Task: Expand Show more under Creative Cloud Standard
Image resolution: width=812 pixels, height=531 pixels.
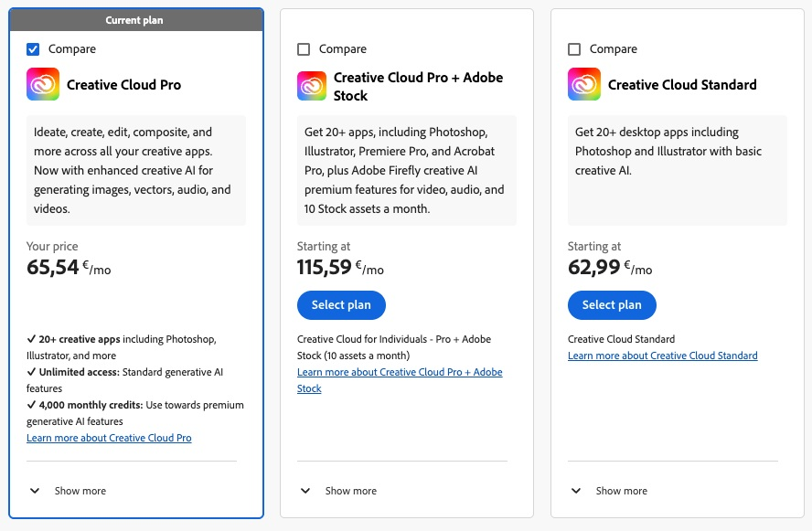Action: point(610,491)
